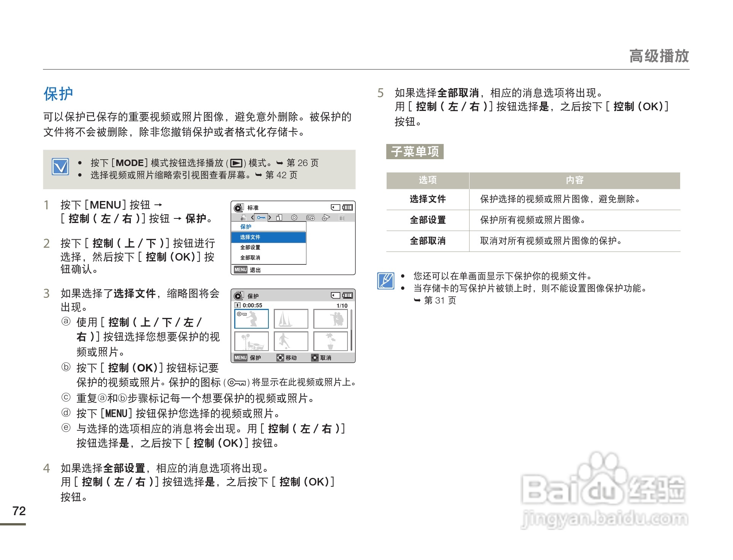Select the highlighted 选择文件 option
Viewport: 733px width, 560px height.
(250, 237)
